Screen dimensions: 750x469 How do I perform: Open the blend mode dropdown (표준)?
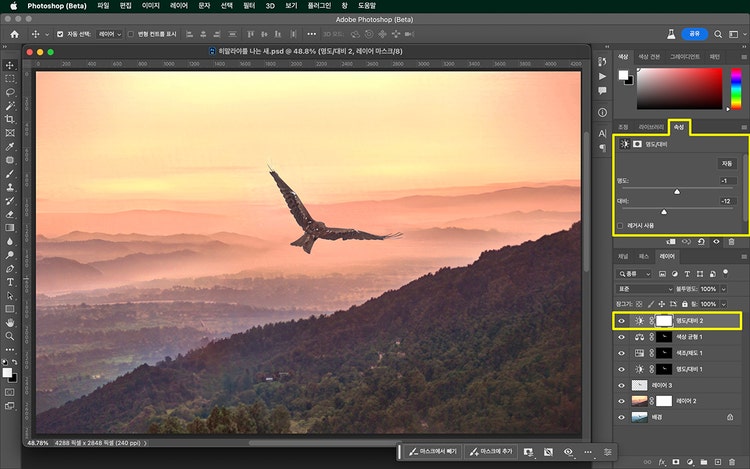pyautogui.click(x=646, y=288)
